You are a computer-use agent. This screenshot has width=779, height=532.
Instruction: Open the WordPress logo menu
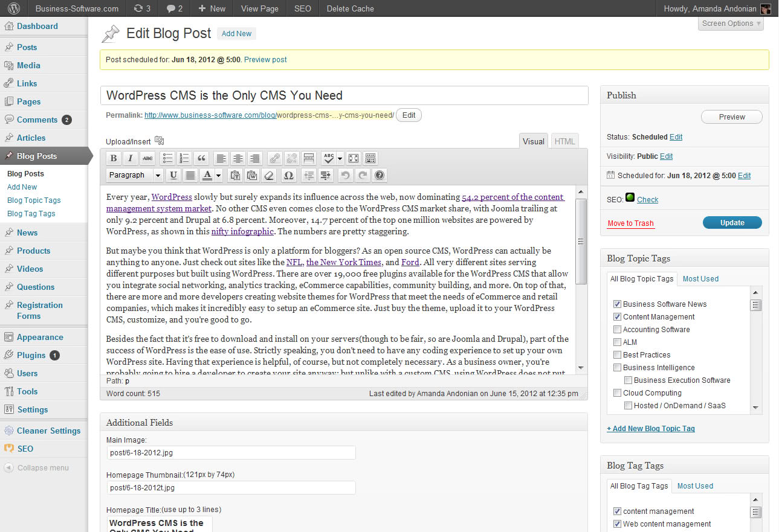coord(14,8)
